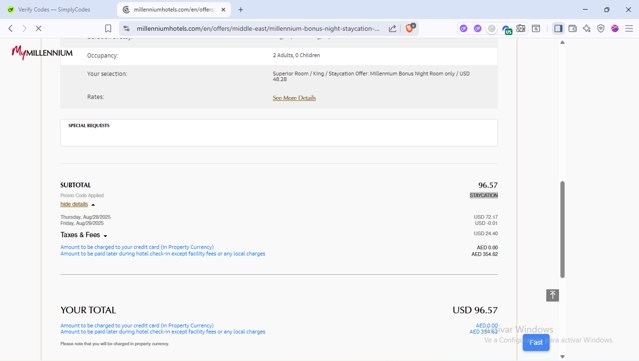Viewport: 639px width, 361px height.
Task: Open the browser hamburger menu
Action: point(629,29)
